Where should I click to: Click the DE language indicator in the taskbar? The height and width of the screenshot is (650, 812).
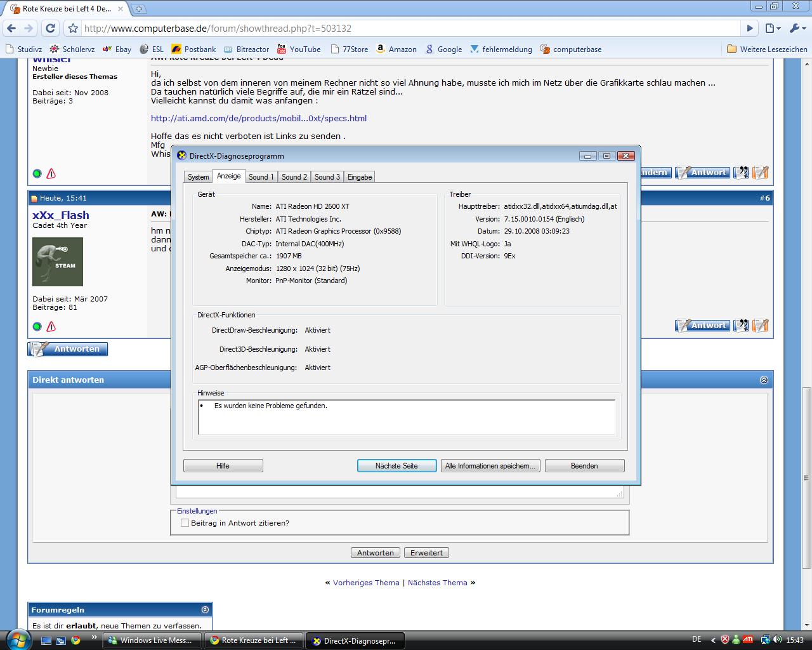(697, 640)
